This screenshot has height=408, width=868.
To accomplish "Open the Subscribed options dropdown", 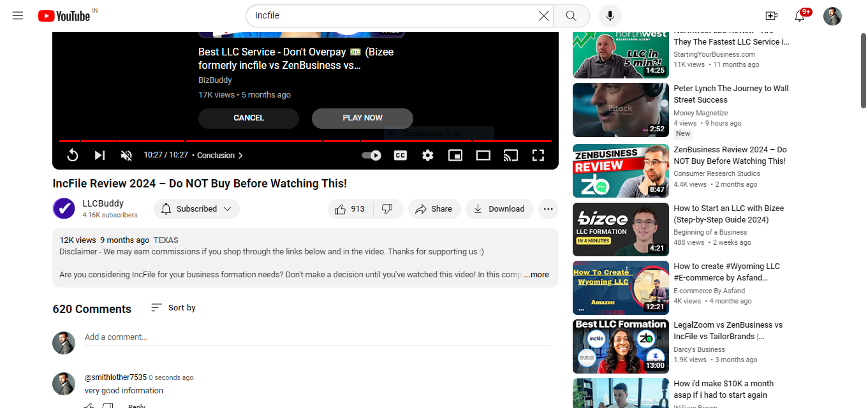I will (x=196, y=209).
